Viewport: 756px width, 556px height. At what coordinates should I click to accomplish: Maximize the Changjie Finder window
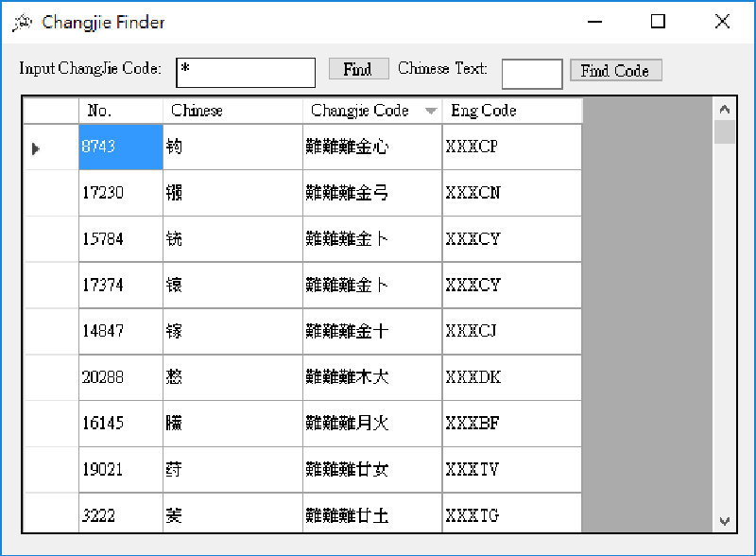(658, 22)
